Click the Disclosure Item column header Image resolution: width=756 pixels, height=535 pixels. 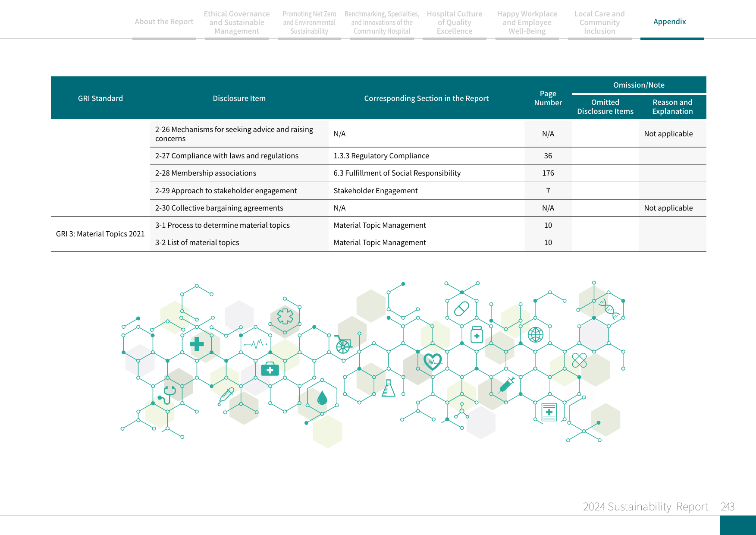239,98
